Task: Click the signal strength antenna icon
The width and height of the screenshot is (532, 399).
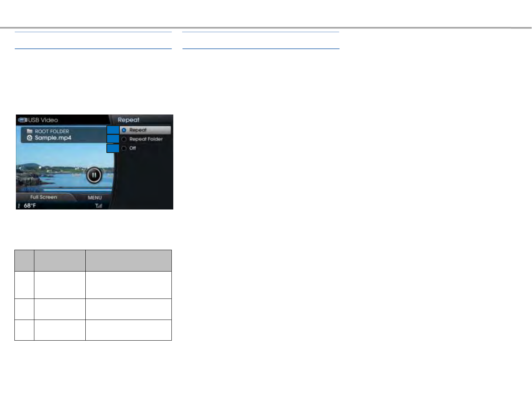Action: 98,206
